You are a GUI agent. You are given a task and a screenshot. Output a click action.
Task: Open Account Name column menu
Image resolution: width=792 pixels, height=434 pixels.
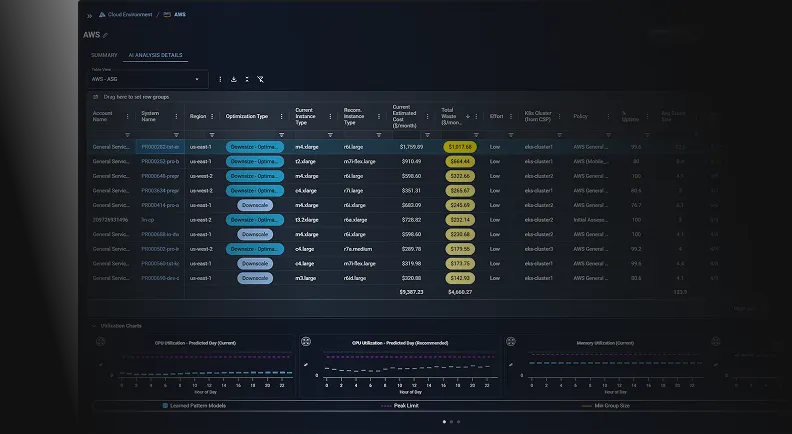127,117
